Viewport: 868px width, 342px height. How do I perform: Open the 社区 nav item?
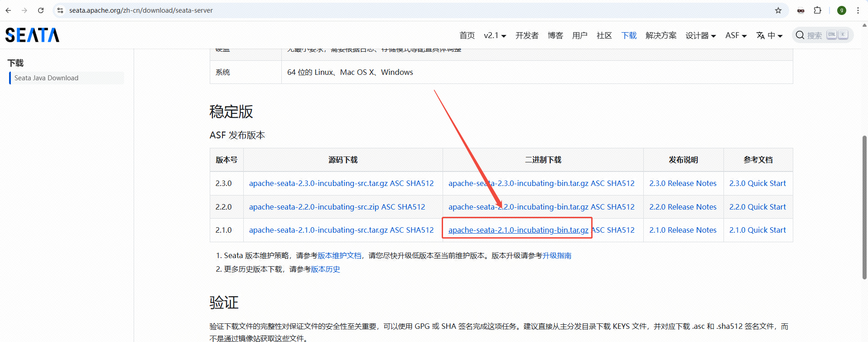pos(604,35)
